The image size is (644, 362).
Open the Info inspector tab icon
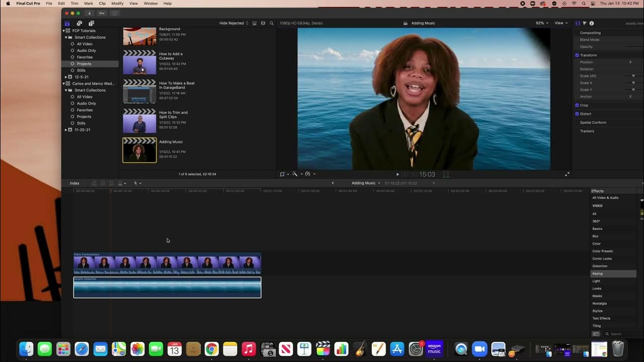point(592,23)
